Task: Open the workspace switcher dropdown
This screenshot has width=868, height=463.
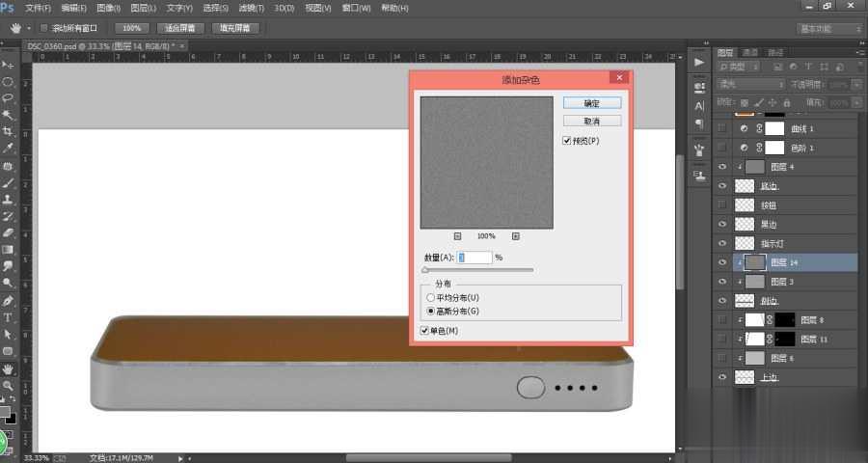Action: tap(828, 28)
